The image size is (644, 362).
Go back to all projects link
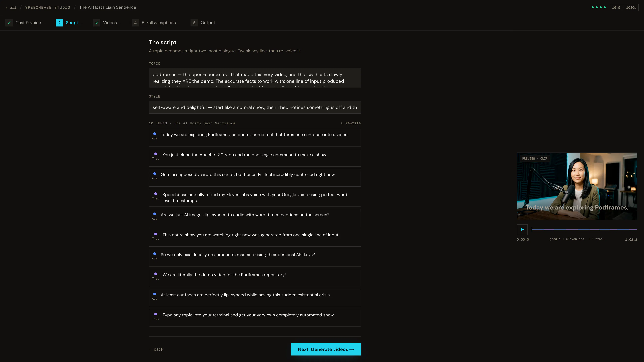11,8
